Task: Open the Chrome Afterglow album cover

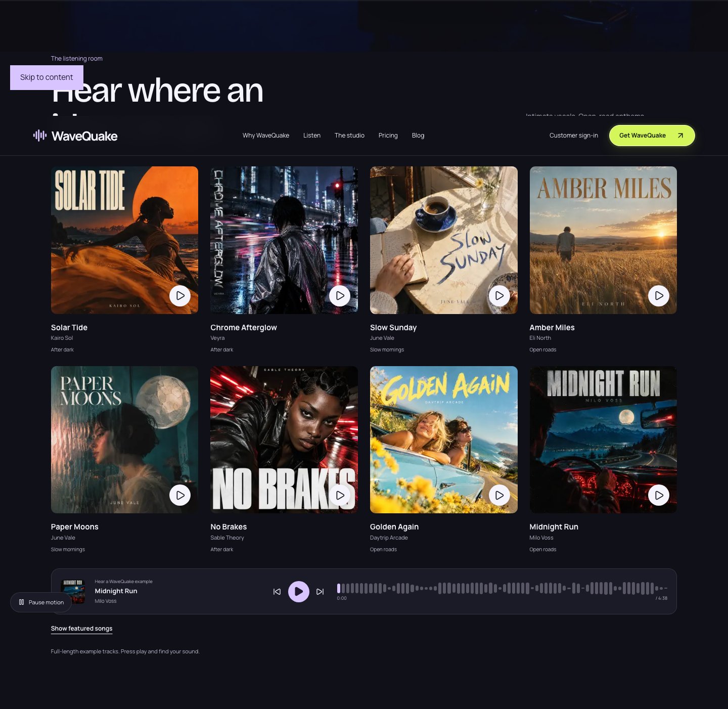Action: [284, 240]
